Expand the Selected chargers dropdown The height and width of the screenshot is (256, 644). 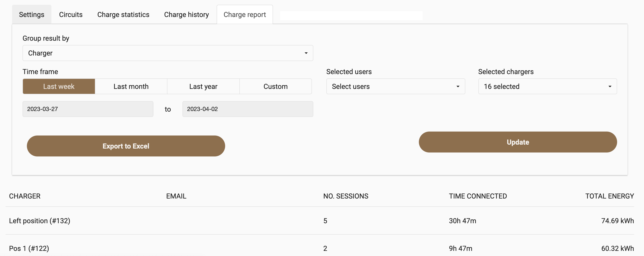pos(548,86)
